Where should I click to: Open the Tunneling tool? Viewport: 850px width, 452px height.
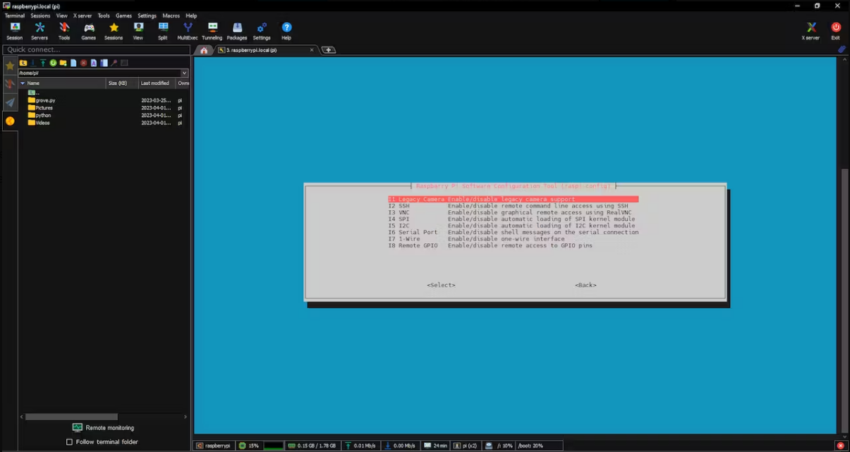pyautogui.click(x=212, y=30)
